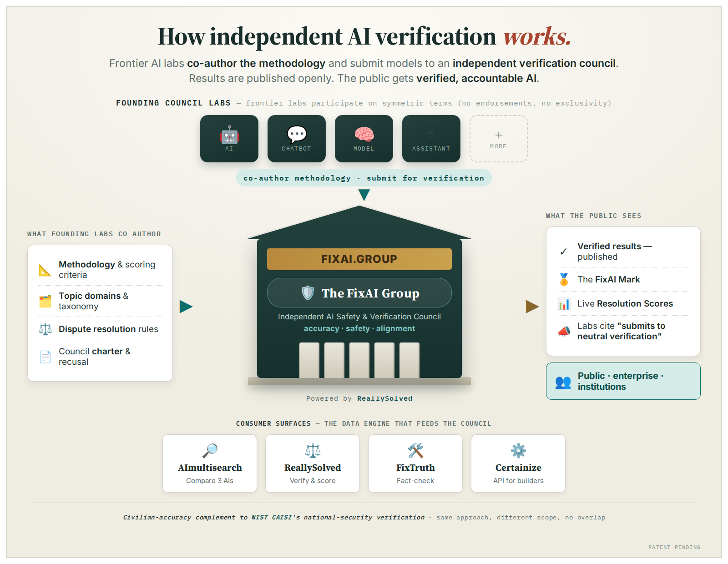
Task: Click the scales Dispute resolution icon
Action: pos(45,329)
